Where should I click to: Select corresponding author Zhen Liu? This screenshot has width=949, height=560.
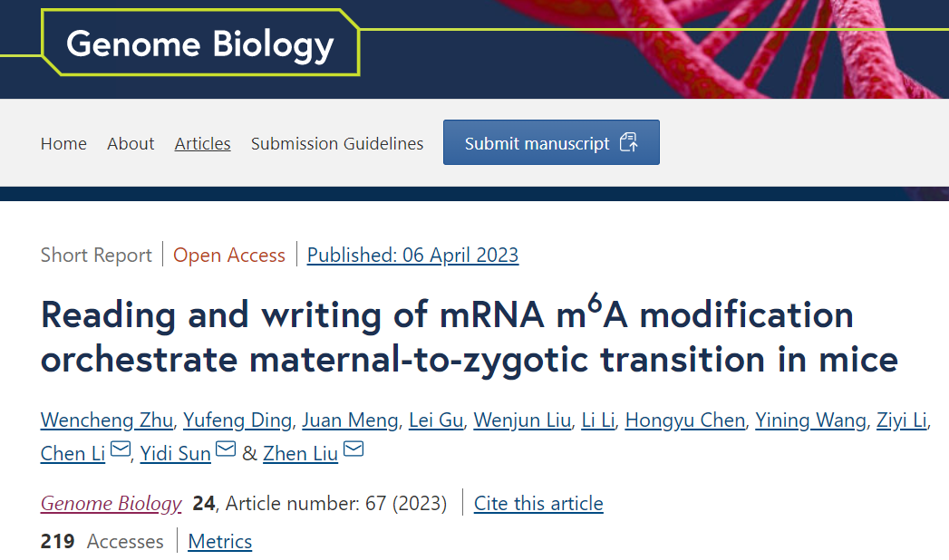click(x=300, y=453)
